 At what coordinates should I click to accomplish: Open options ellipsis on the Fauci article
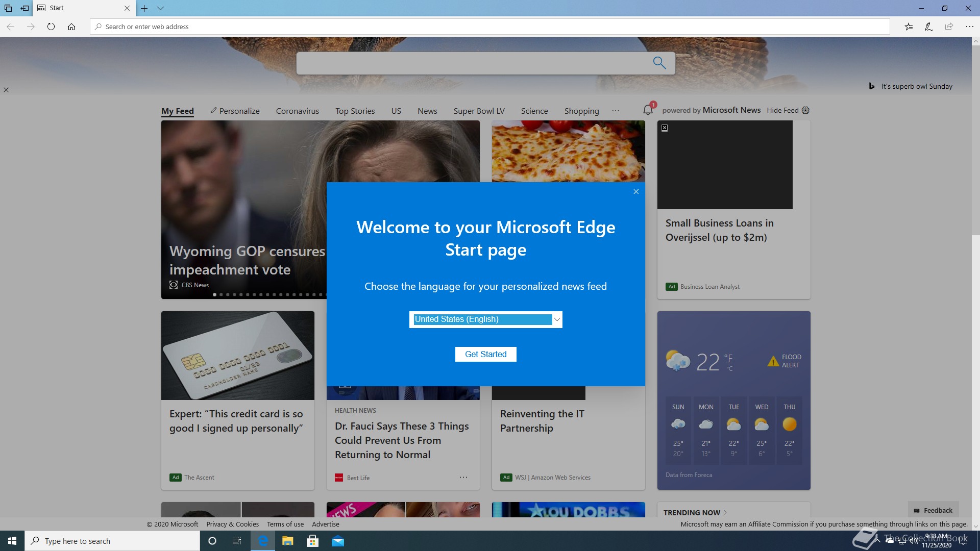(x=463, y=478)
